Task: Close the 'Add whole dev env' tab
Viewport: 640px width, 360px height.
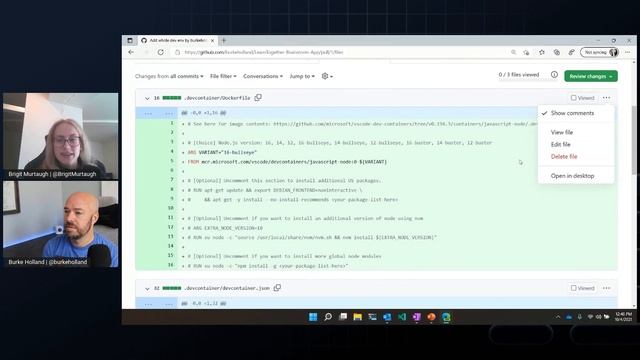Action: point(213,40)
